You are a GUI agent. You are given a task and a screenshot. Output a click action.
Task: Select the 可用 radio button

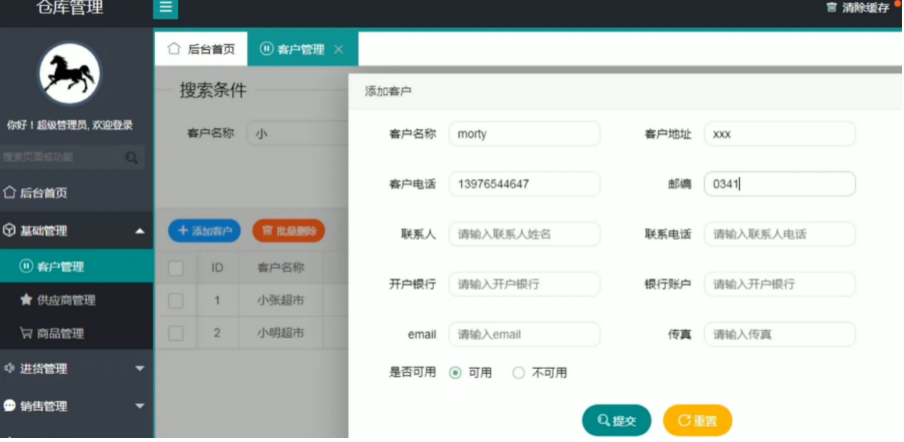click(x=455, y=373)
